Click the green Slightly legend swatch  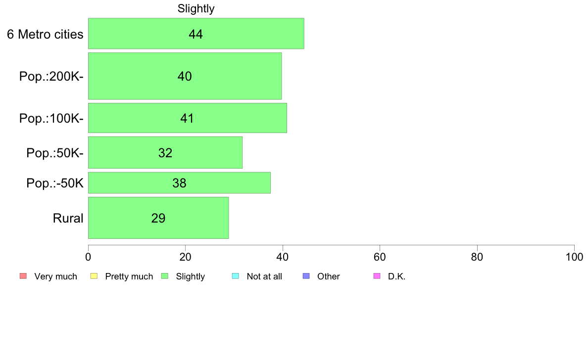tap(164, 276)
